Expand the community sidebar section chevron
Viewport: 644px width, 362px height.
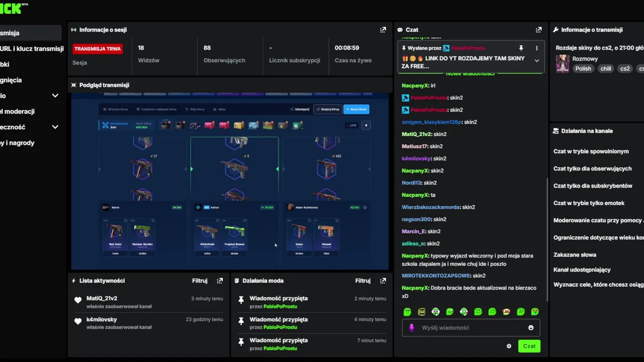click(x=55, y=127)
